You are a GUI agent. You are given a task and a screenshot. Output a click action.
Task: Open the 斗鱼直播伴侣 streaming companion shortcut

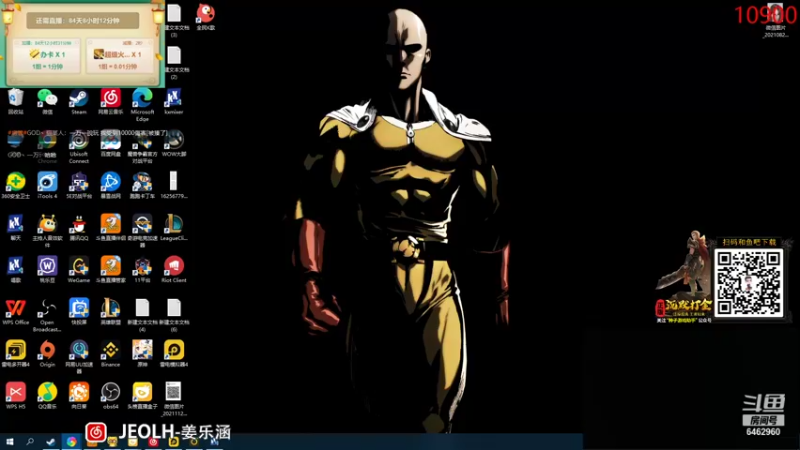tap(110, 227)
